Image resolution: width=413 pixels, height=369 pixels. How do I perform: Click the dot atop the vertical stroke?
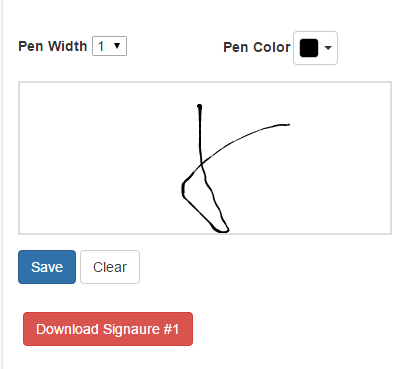199,107
